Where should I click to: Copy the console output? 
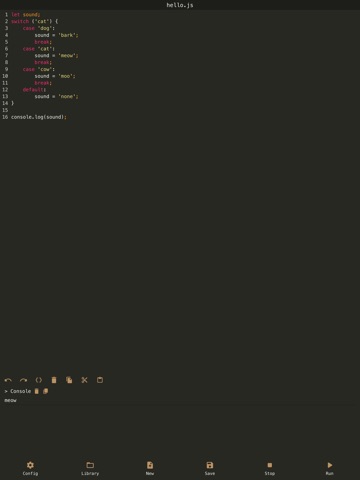(46, 391)
